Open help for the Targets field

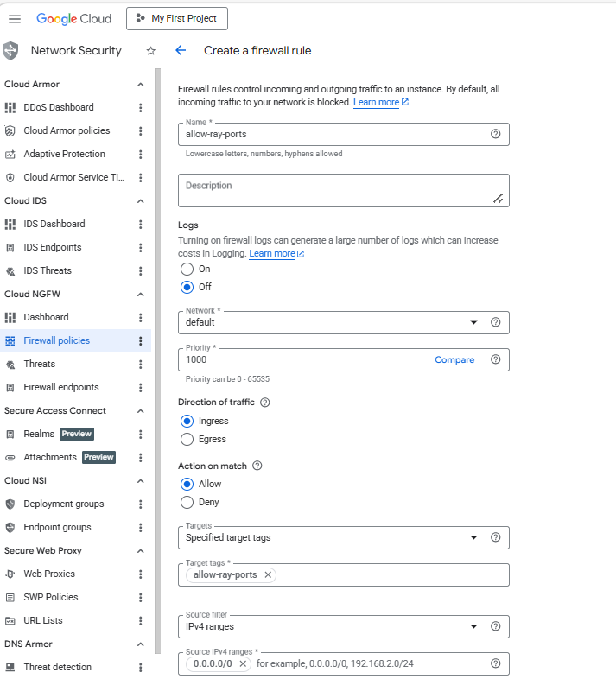[496, 537]
